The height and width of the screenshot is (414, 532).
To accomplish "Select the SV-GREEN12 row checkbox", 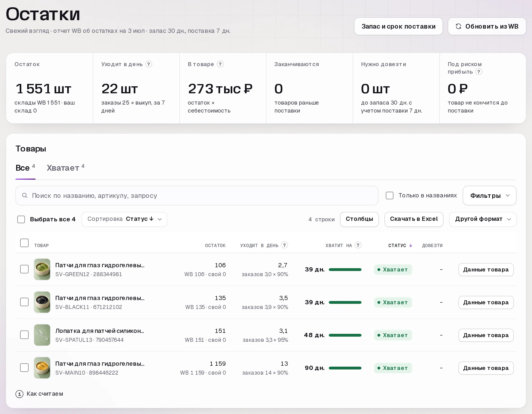I will [x=24, y=269].
